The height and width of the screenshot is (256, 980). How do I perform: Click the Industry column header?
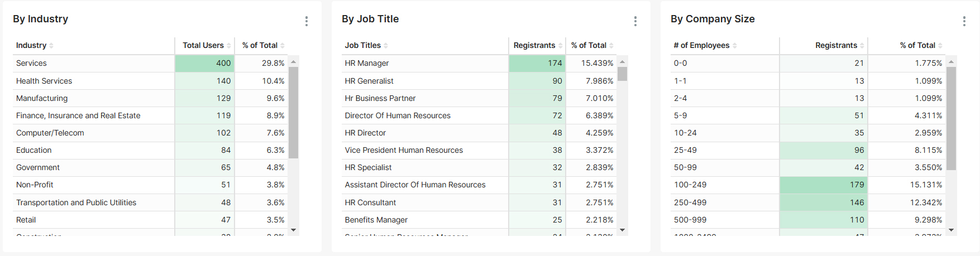pos(94,46)
